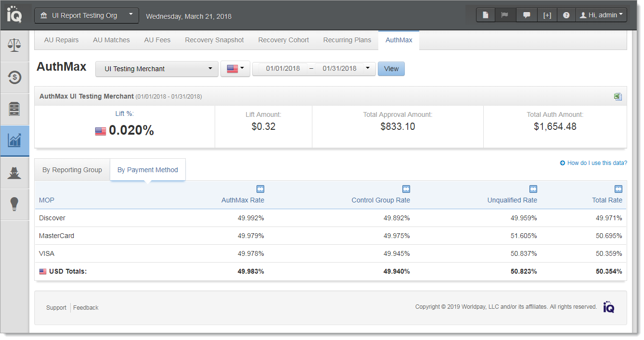Image resolution: width=644 pixels, height=340 pixels.
Task: Open the UI Testing Merchant dropdown
Action: click(157, 69)
